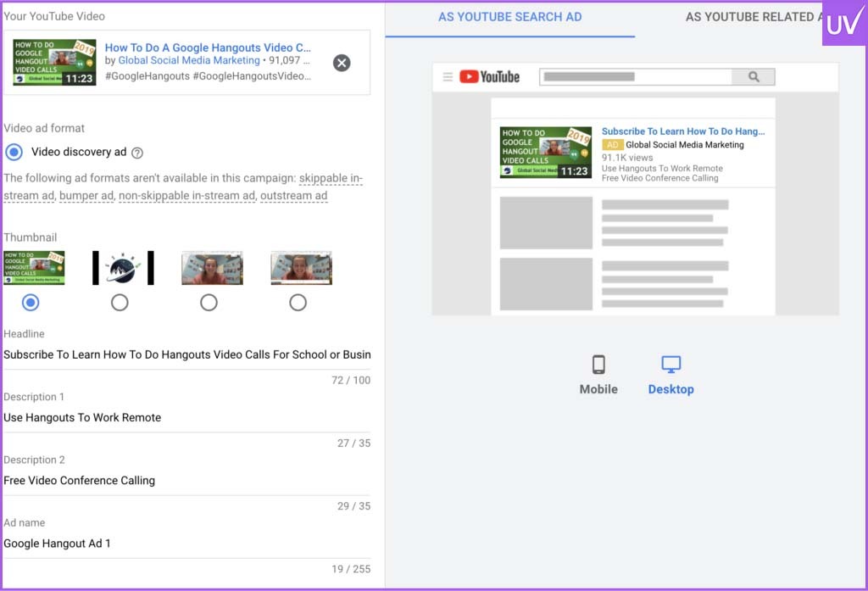868x591 pixels.
Task: Click the YouTube preview search box
Action: (x=636, y=77)
